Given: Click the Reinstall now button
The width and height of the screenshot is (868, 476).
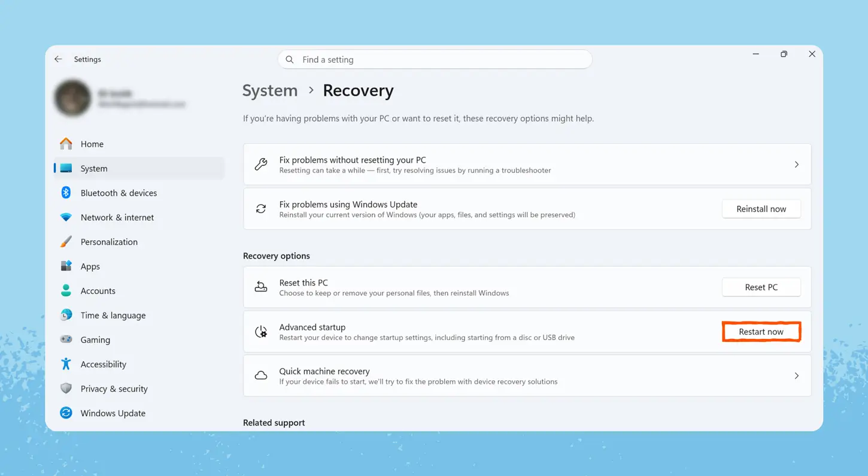Looking at the screenshot, I should [761, 209].
